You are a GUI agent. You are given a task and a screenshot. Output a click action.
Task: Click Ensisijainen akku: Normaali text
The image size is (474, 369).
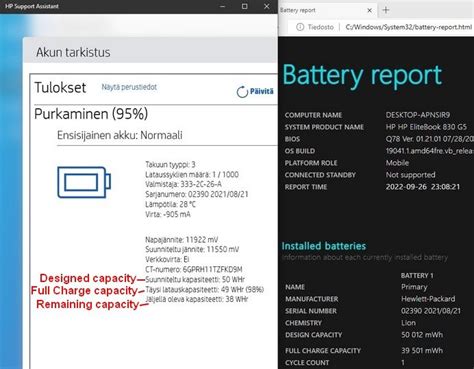pyautogui.click(x=120, y=135)
